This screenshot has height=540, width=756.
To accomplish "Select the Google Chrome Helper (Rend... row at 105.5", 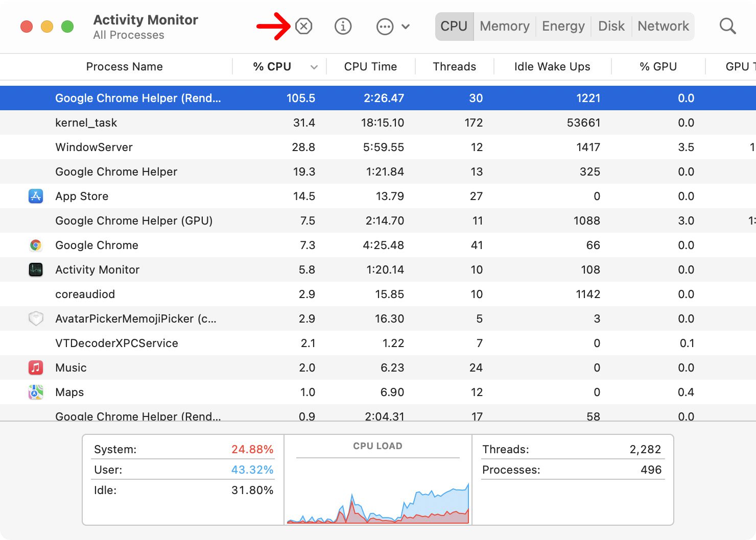I will [378, 98].
